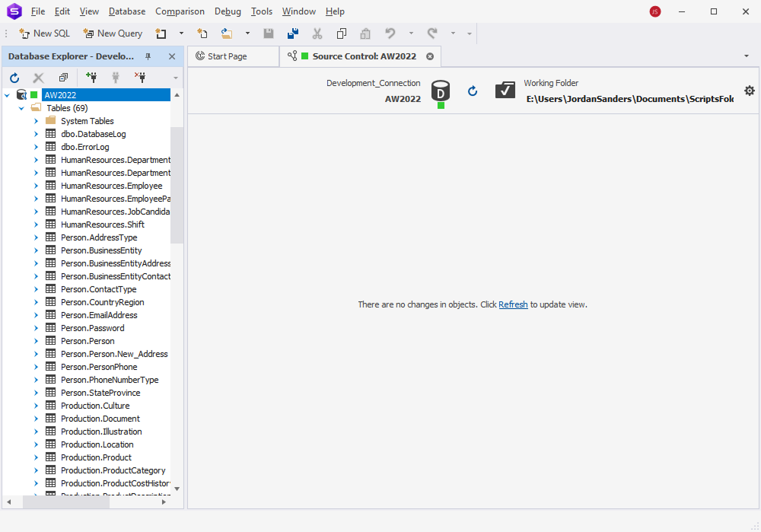This screenshot has width=761, height=532.
Task: Click the Refresh link to update view
Action: [513, 304]
